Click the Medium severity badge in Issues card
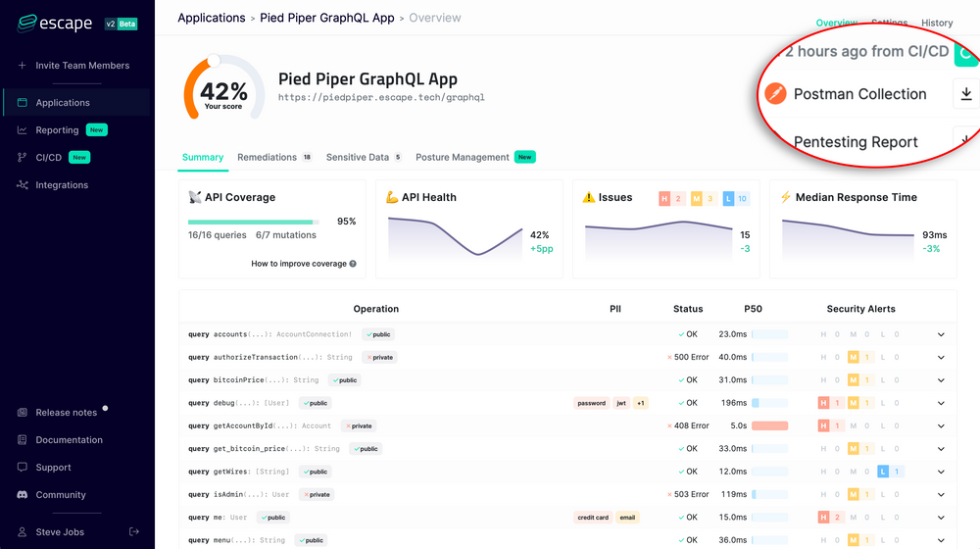The width and height of the screenshot is (980, 549). point(703,199)
